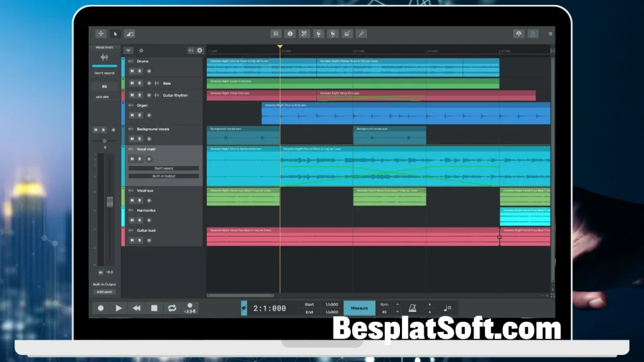Select the move/pan tool in the top-left toolbar
This screenshot has width=644, height=362.
click(101, 33)
